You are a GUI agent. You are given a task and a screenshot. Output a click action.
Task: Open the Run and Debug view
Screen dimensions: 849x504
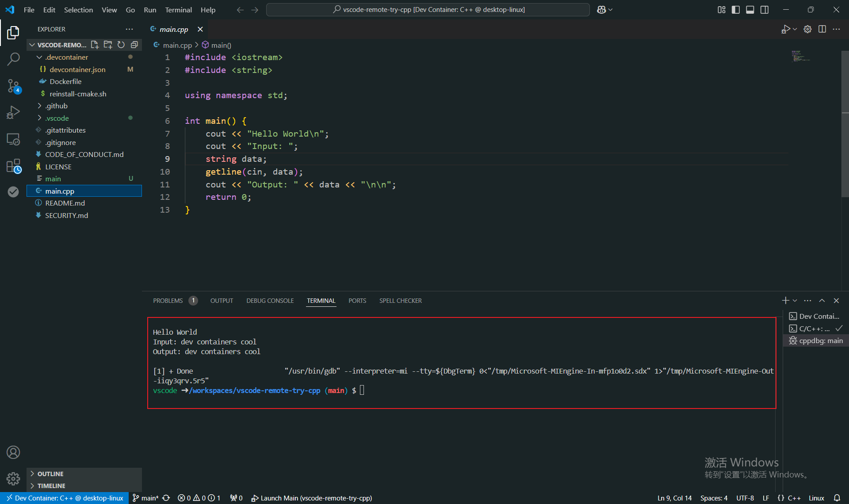(x=13, y=112)
